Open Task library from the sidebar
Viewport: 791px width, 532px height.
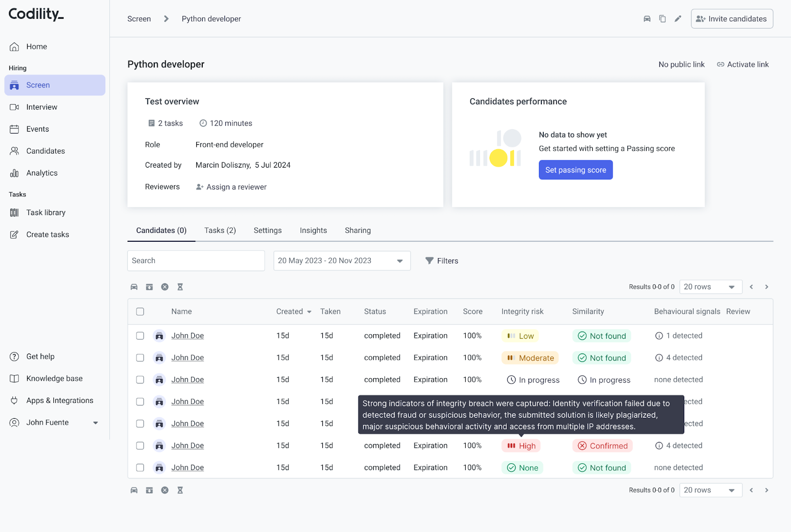(45, 213)
